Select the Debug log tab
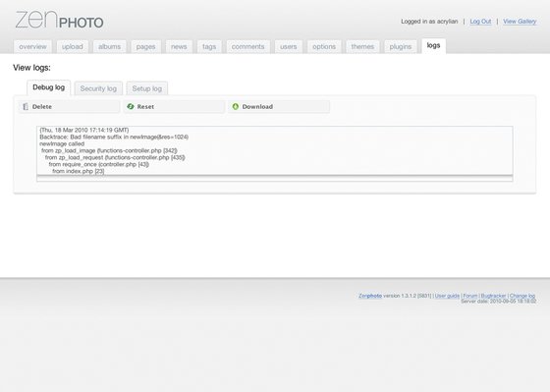Screen dimensions: 550x392 49,87
